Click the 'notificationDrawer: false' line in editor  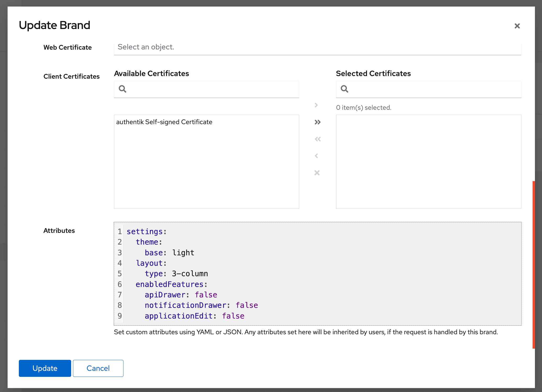pos(201,305)
